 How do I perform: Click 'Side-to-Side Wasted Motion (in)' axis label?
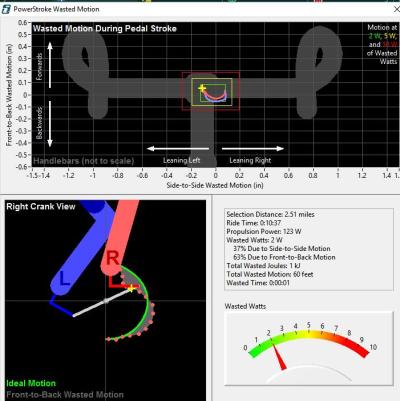(215, 185)
